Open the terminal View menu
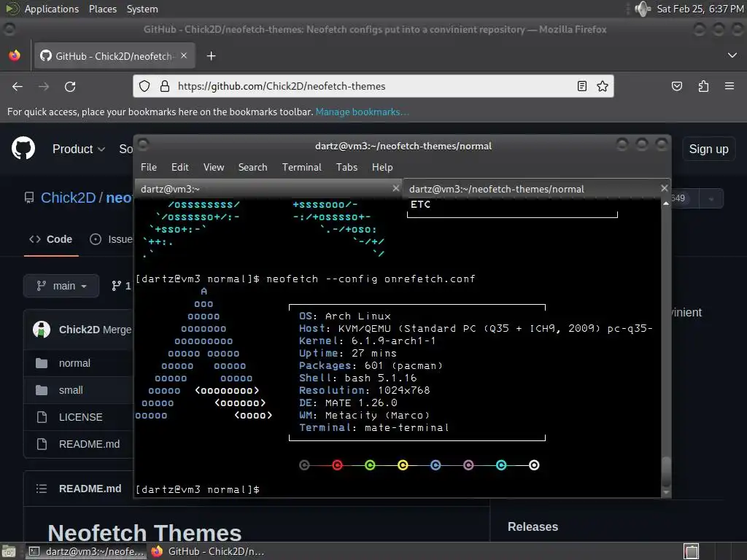This screenshot has width=747, height=560. tap(214, 167)
